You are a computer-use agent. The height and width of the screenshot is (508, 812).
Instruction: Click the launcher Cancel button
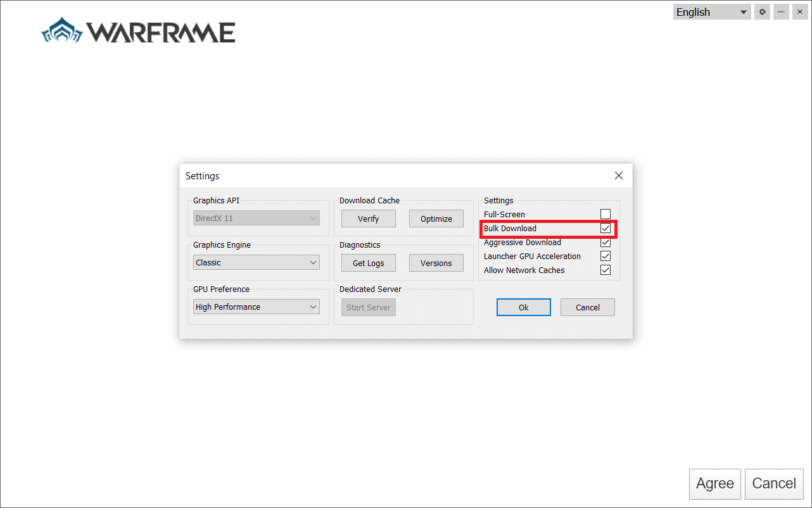[x=774, y=483]
